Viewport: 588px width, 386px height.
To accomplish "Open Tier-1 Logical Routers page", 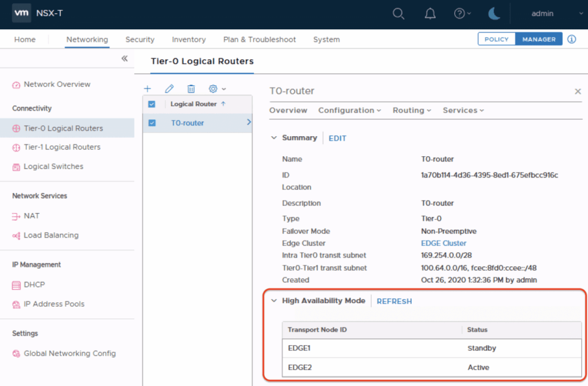I will point(62,147).
